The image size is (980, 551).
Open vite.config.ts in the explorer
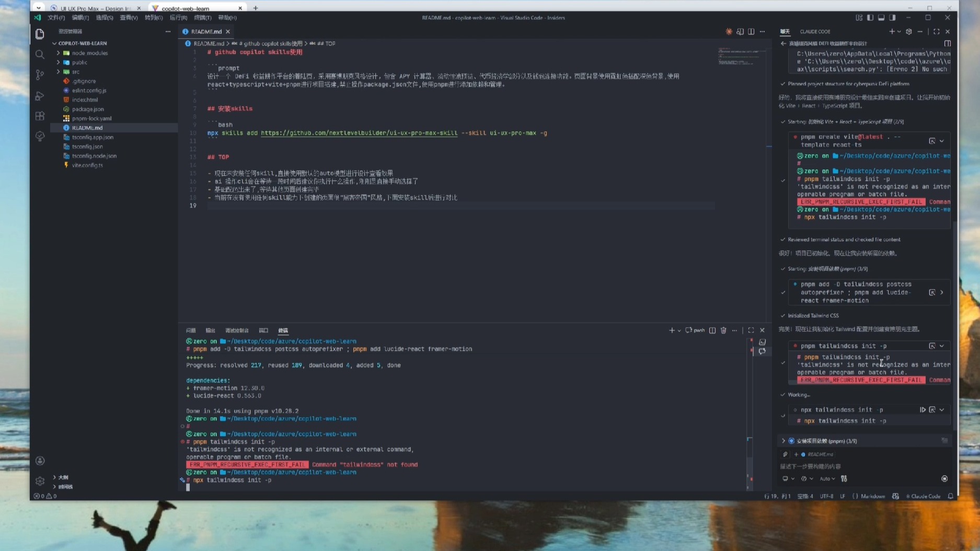tap(87, 165)
